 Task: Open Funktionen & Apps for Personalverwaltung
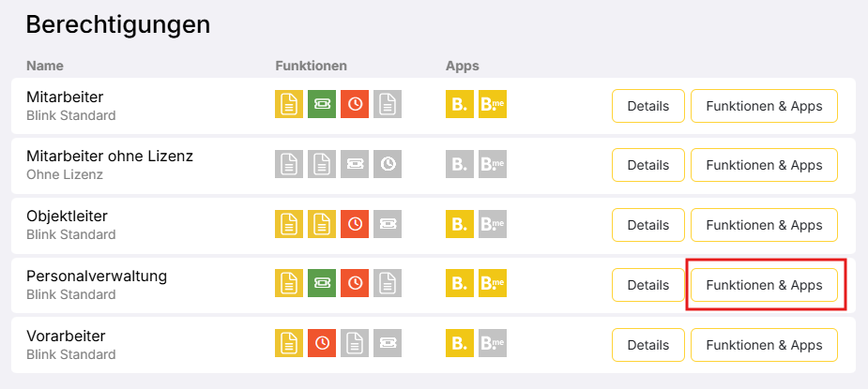tap(764, 285)
